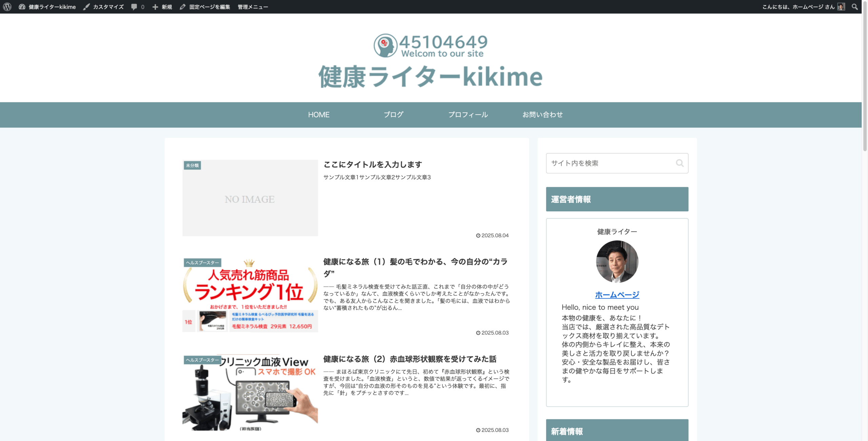
Task: Click 固定ページを編集 pencil item
Action: click(205, 7)
